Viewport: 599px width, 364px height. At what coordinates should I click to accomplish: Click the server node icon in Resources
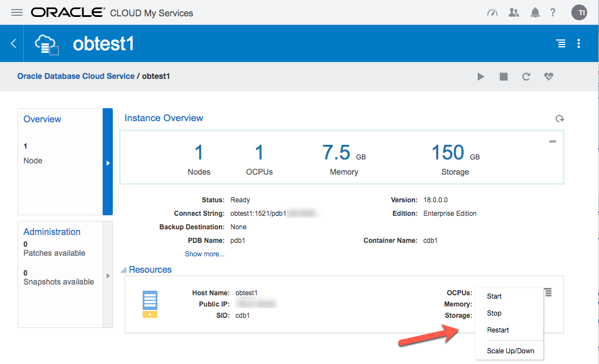click(x=150, y=304)
